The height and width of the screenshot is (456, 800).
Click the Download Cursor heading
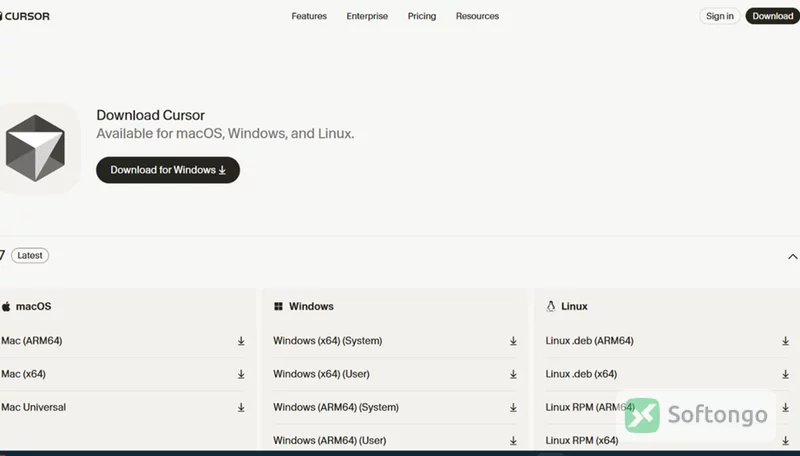coord(151,115)
